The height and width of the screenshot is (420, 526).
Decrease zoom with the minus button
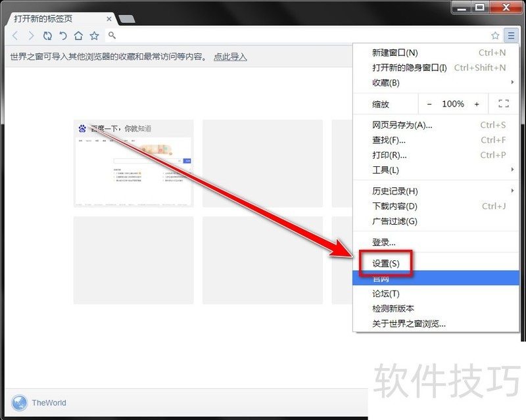[x=429, y=104]
